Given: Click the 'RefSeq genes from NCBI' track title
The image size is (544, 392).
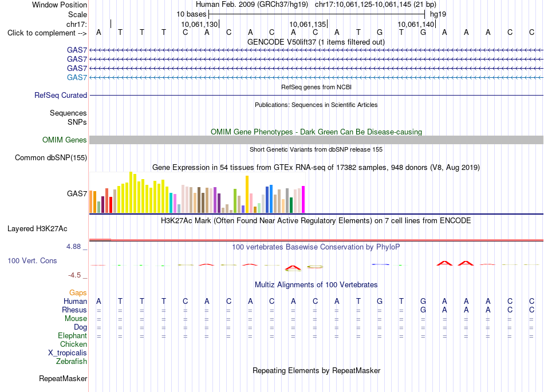Looking at the screenshot, I should 316,87.
